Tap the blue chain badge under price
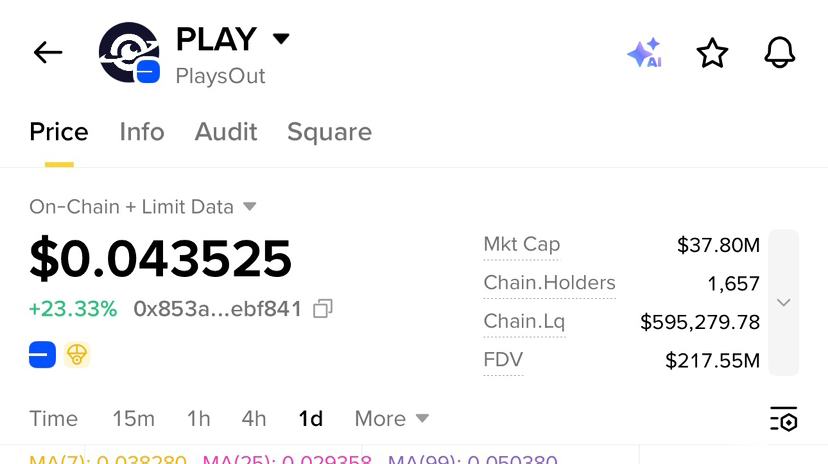Viewport: 828px width, 464px height. pos(42,354)
